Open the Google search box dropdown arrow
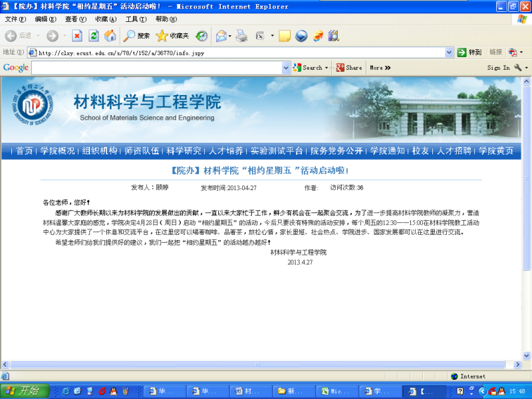Viewport: 532px width, 399px height. pyautogui.click(x=296, y=68)
